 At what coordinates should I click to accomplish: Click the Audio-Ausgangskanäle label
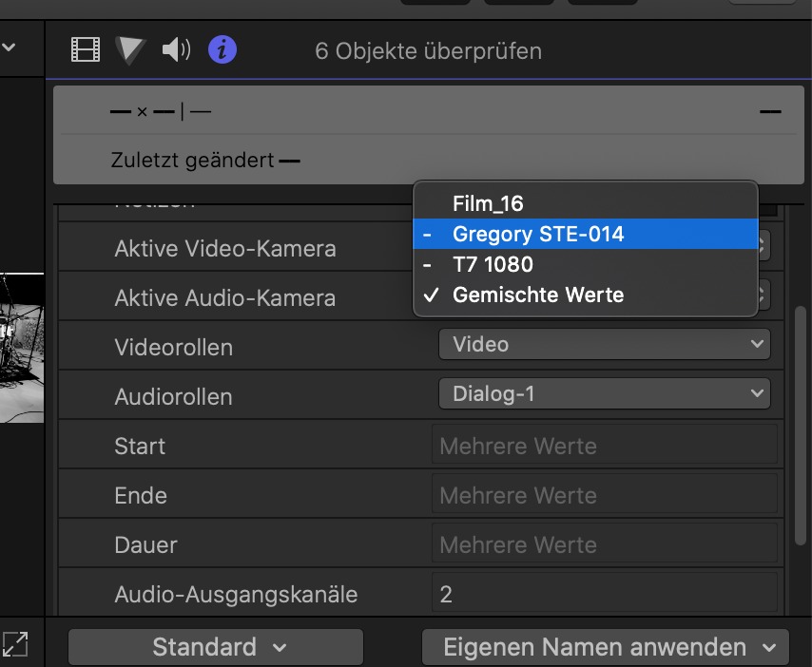coord(236,595)
